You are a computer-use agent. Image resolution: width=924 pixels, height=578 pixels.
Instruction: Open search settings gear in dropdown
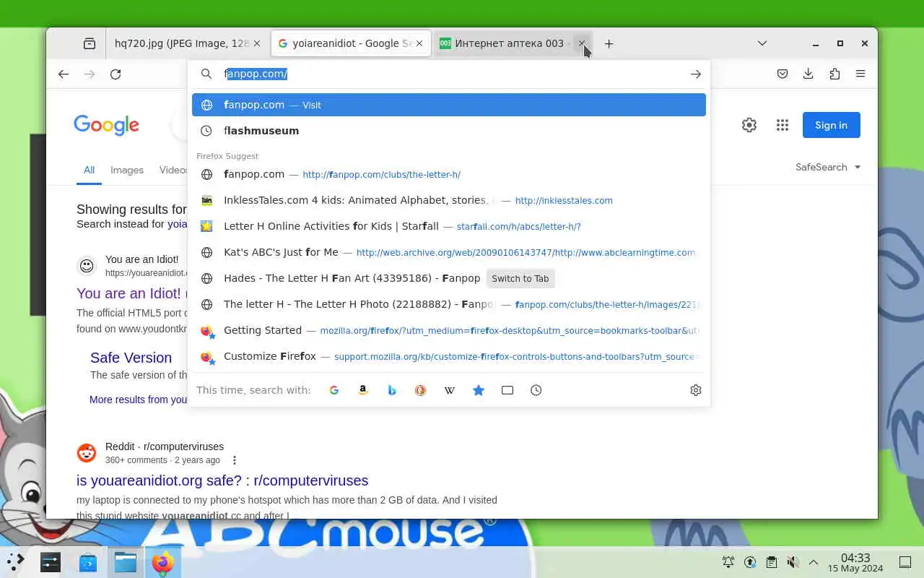click(x=696, y=390)
